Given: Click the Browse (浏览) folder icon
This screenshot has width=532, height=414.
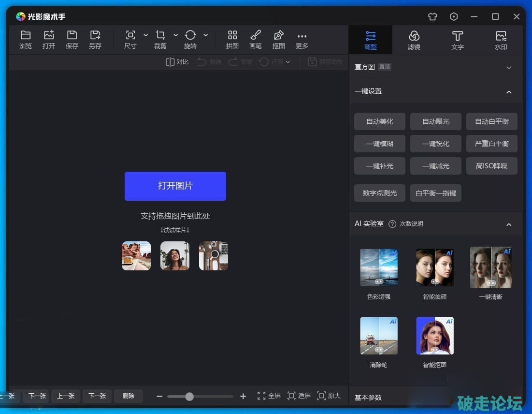Looking at the screenshot, I should click(x=26, y=39).
